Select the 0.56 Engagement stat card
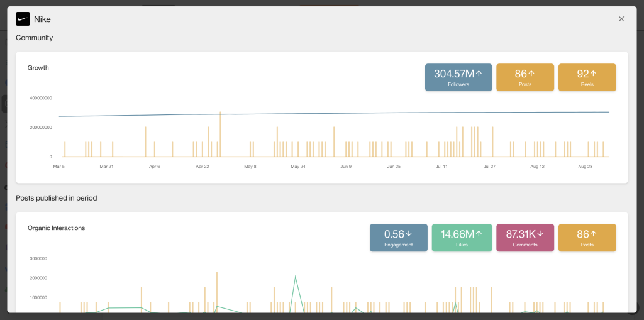This screenshot has height=320, width=644. [x=398, y=238]
